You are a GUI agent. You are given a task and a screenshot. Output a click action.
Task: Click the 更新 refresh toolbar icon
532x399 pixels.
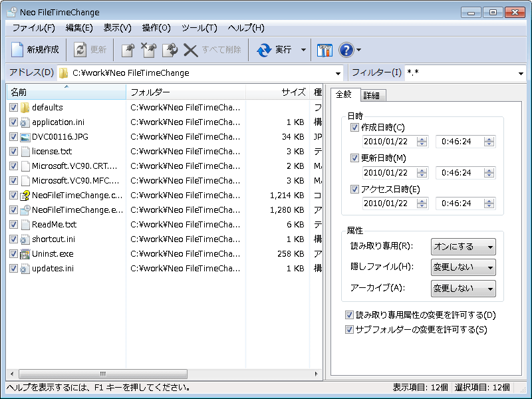tap(80, 49)
